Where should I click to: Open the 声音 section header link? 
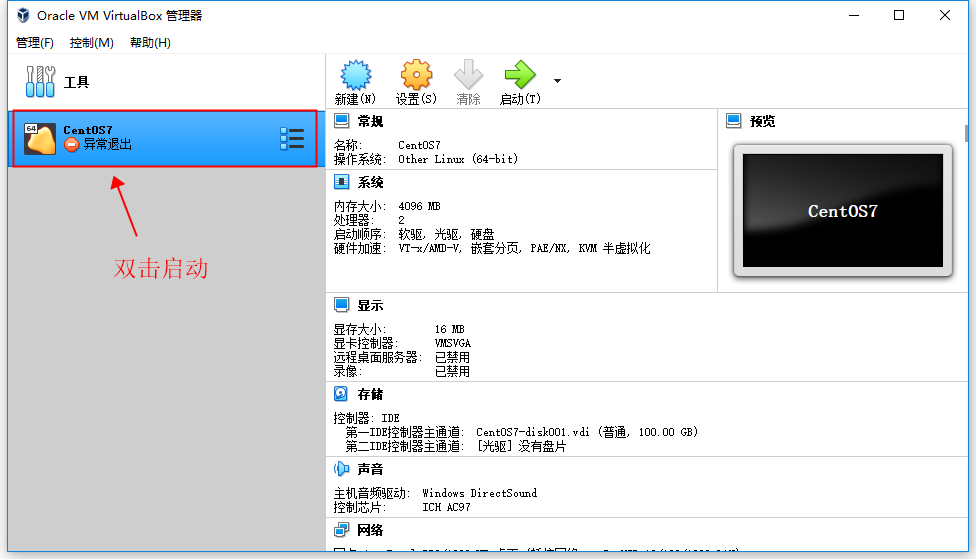(x=370, y=469)
